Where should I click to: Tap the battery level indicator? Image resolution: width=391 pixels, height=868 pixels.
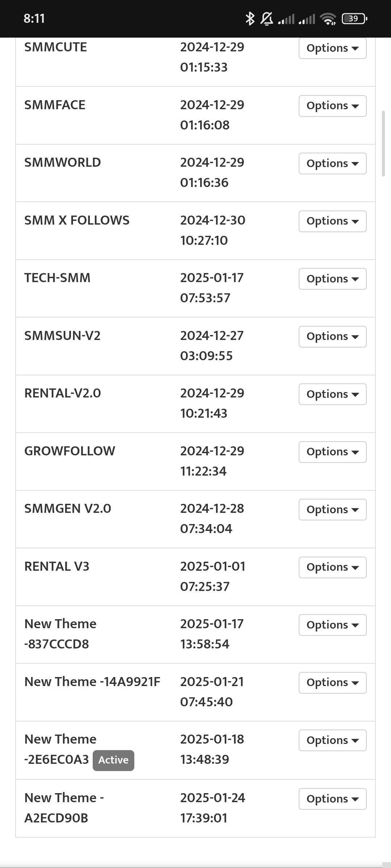(354, 18)
